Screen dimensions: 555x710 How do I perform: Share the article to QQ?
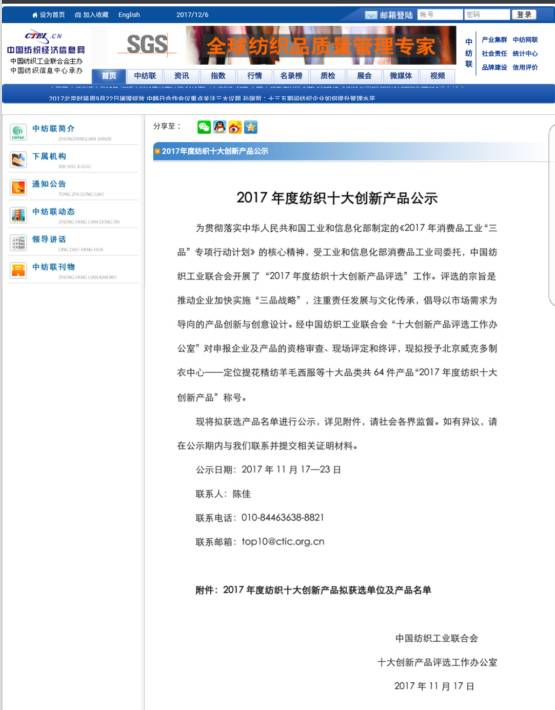pos(220,127)
